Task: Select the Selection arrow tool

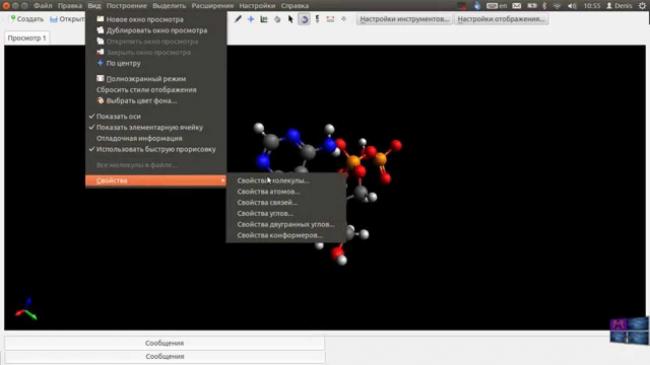Action: pyautogui.click(x=291, y=19)
